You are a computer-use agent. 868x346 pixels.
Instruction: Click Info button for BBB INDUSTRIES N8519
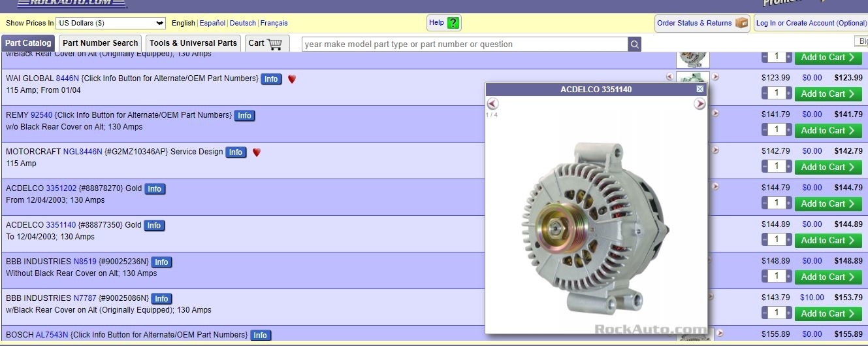(161, 262)
